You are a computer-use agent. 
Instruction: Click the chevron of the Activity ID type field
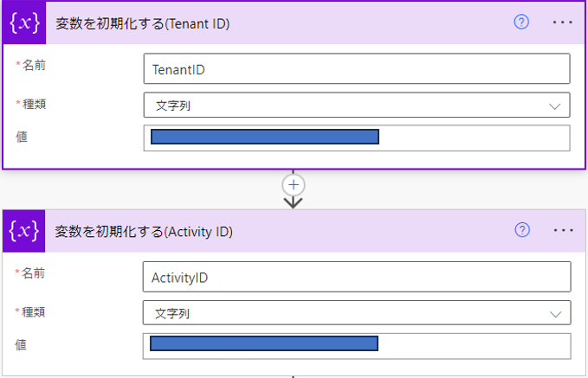click(555, 314)
